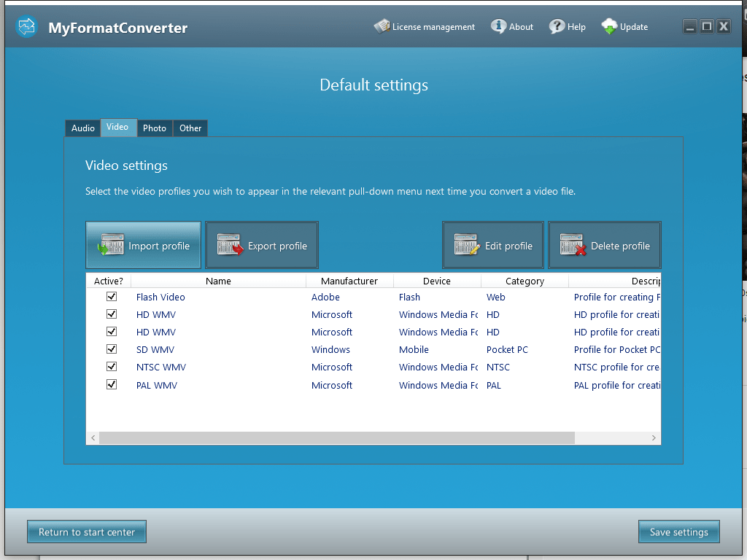Open the Help section
Image resolution: width=747 pixels, height=560 pixels.
(x=568, y=26)
